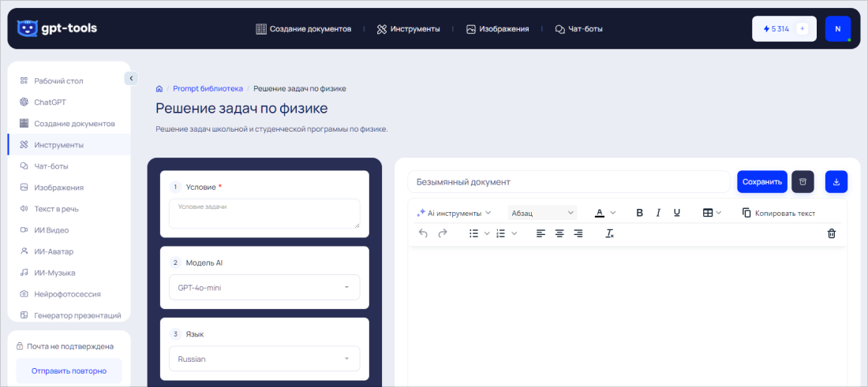
Task: Toggle italic text formatting
Action: 658,213
